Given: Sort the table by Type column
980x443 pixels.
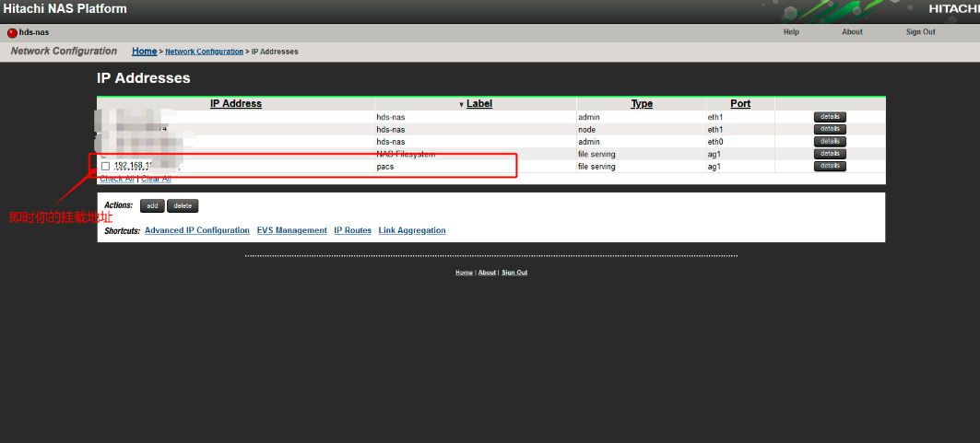Looking at the screenshot, I should pos(642,103).
